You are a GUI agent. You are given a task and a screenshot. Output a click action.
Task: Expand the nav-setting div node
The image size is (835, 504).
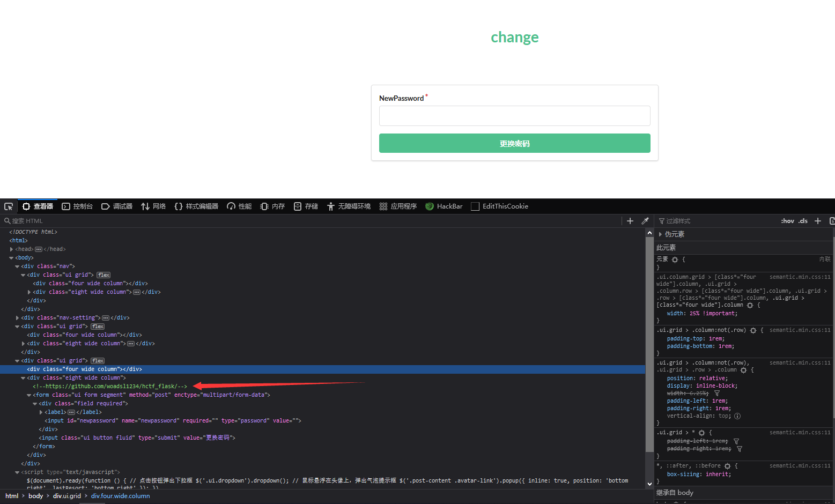click(17, 318)
